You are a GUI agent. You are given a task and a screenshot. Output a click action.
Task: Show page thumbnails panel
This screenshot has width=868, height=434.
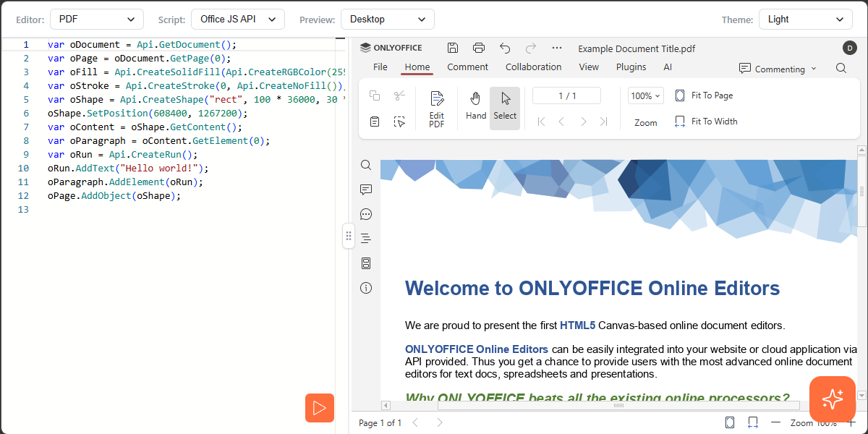(366, 263)
